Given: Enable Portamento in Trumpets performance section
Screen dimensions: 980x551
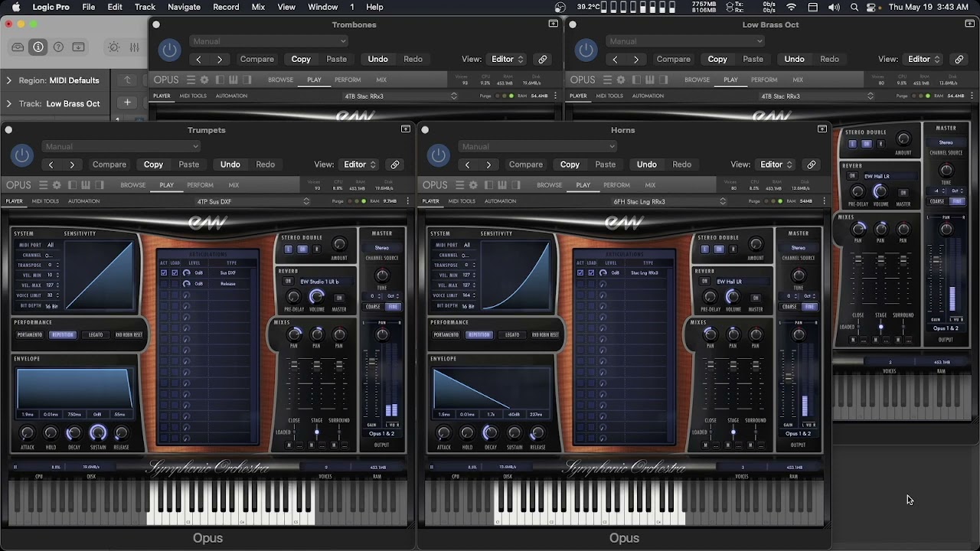Looking at the screenshot, I should click(x=30, y=334).
